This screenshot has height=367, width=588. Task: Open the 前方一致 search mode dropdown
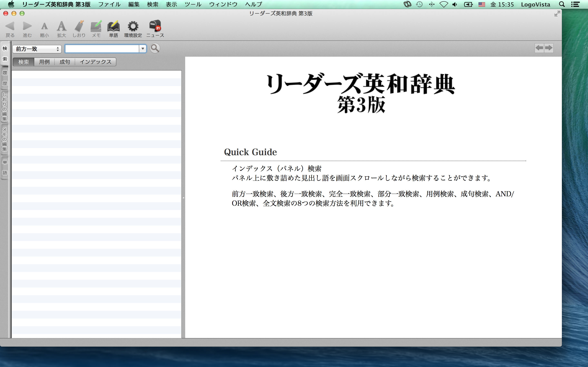(x=37, y=49)
